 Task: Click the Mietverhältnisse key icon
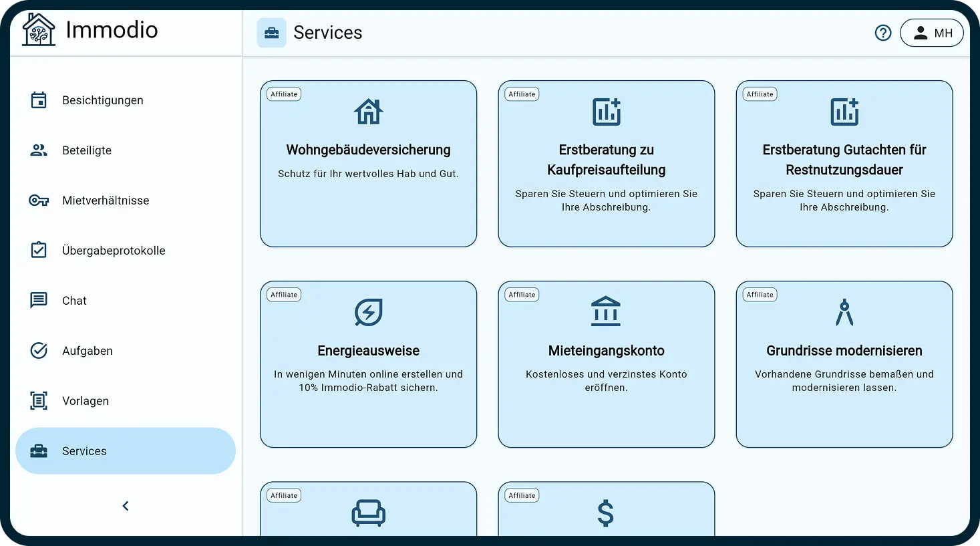(x=39, y=200)
